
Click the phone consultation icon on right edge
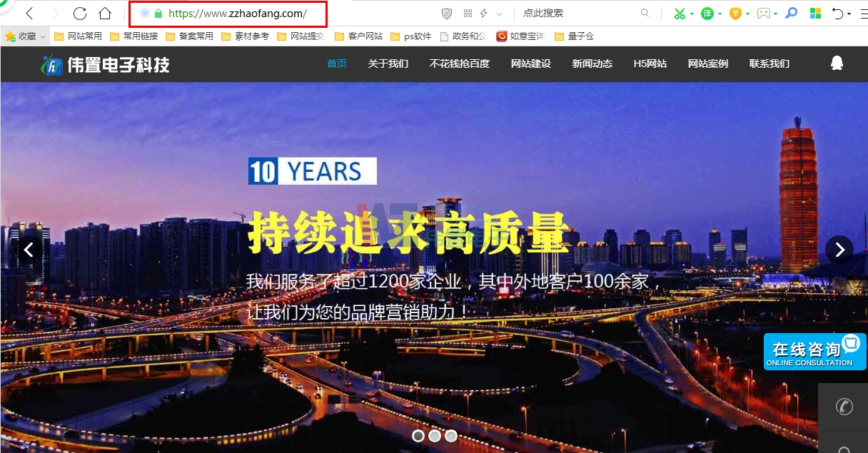click(845, 407)
